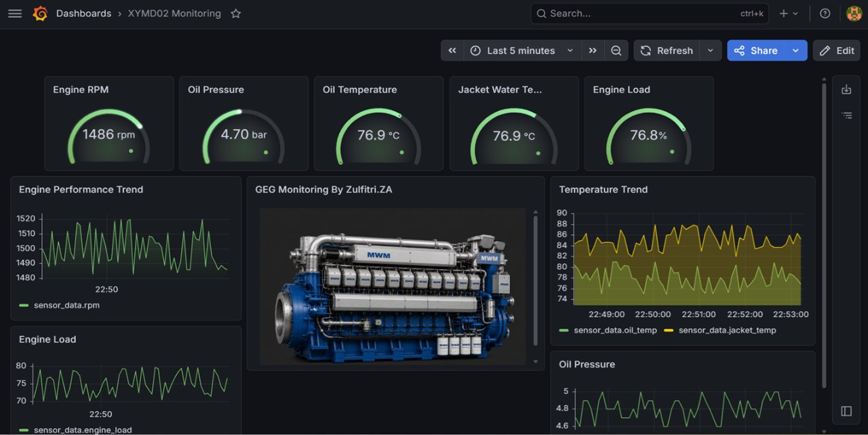Click the GEG Monitoring By Zulfitri.ZA title
The image size is (868, 435).
click(x=323, y=190)
